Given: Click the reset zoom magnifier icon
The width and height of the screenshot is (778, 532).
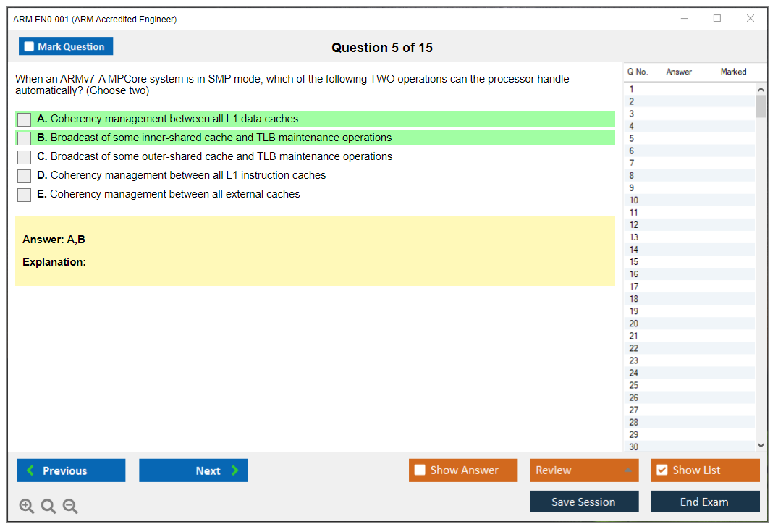Looking at the screenshot, I should pyautogui.click(x=48, y=507).
